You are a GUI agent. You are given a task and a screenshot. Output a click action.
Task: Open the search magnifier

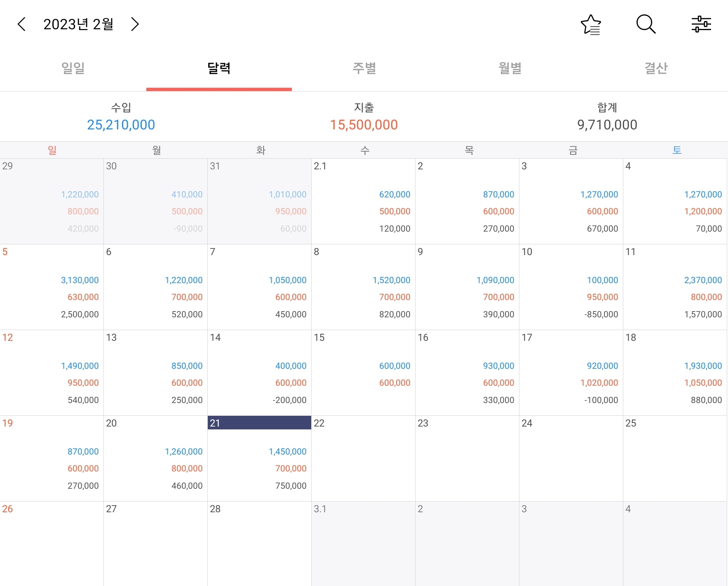pyautogui.click(x=646, y=24)
